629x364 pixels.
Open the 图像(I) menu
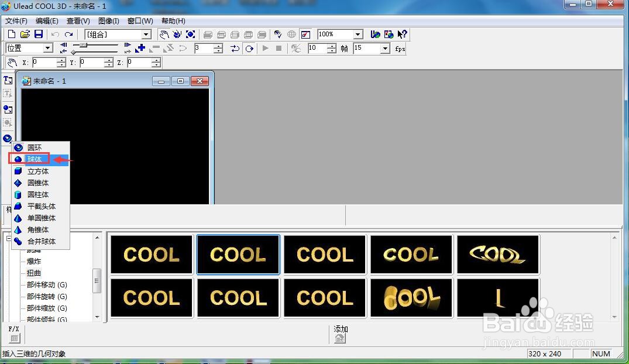[x=108, y=21]
